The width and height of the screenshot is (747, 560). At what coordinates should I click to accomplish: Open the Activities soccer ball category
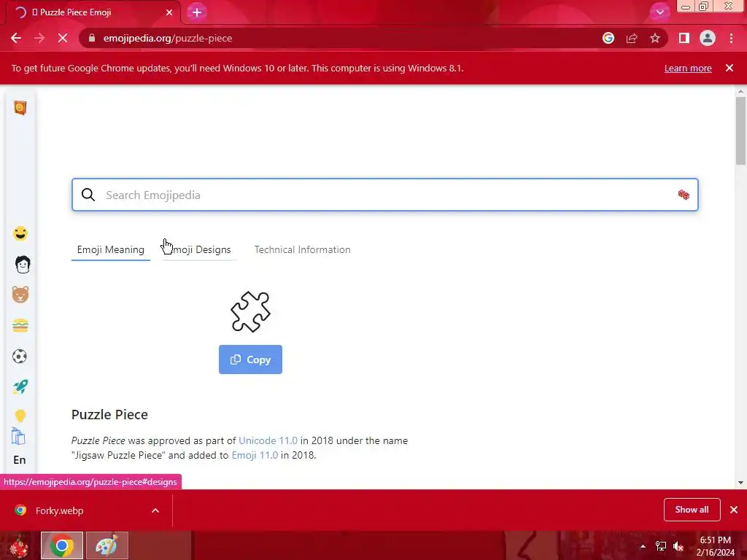pyautogui.click(x=20, y=356)
